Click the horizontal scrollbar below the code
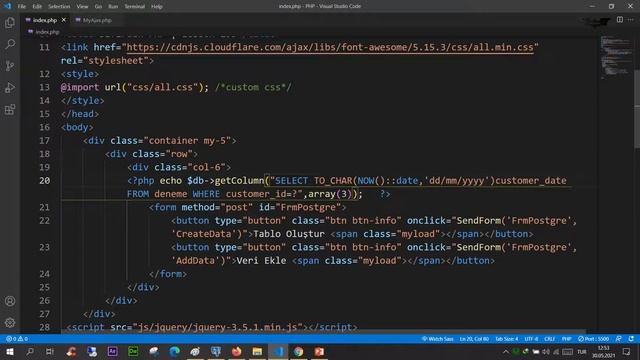640x360 pixels. [x=322, y=331]
